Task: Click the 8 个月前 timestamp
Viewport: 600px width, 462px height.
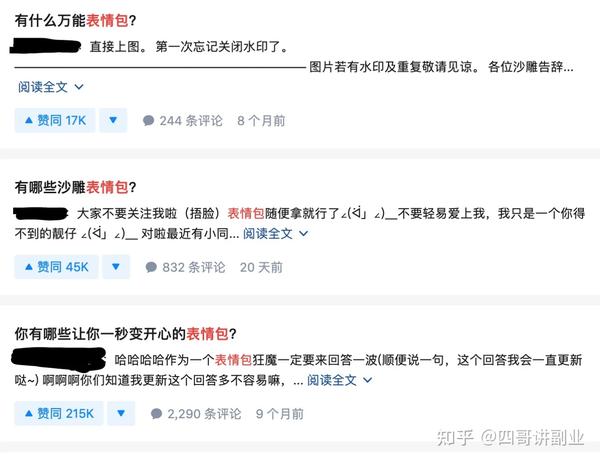Action: pyautogui.click(x=261, y=121)
